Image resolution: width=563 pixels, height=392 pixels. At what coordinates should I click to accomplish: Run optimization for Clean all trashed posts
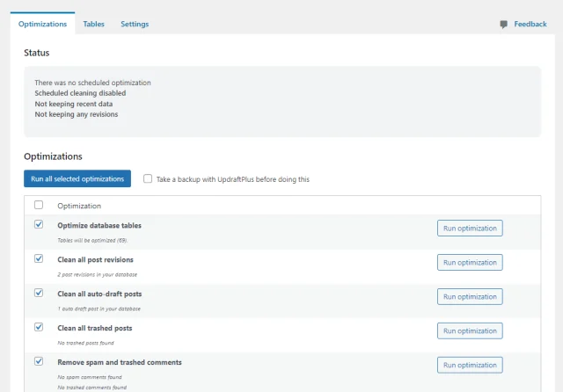coord(470,330)
